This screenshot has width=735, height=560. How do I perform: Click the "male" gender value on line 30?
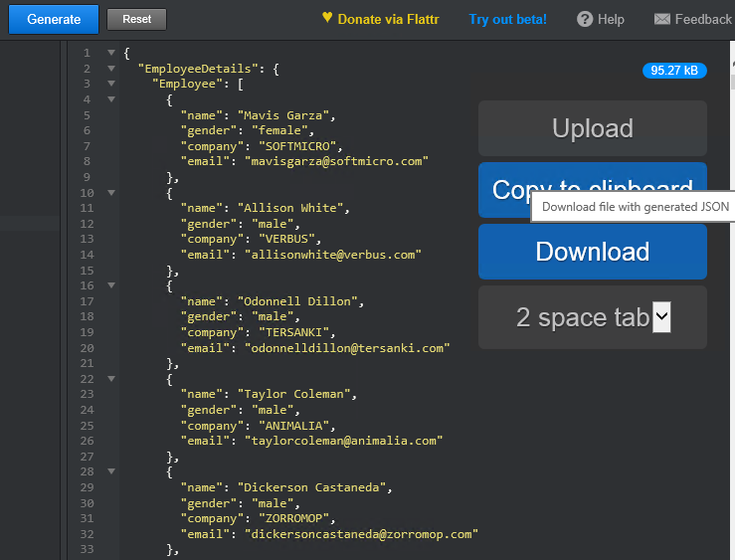point(272,503)
